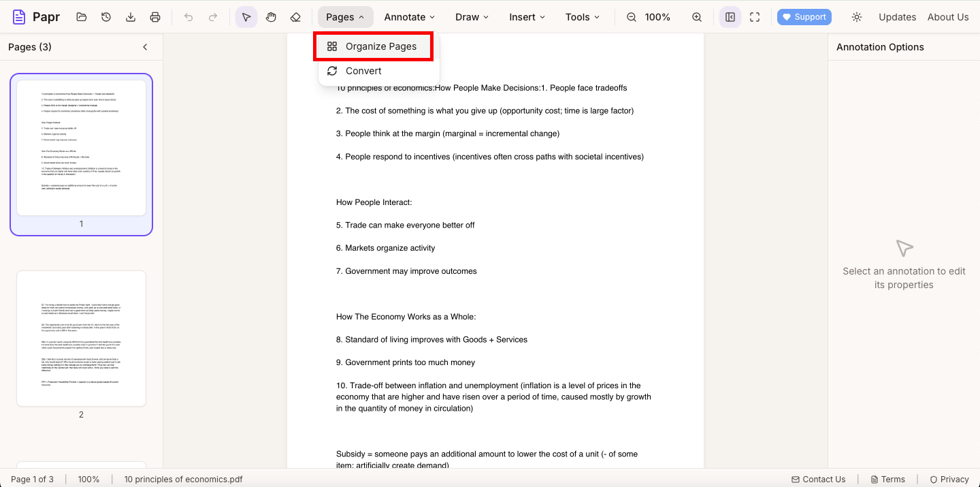This screenshot has height=487, width=980.
Task: Choose Convert from the Pages menu
Action: 363,70
